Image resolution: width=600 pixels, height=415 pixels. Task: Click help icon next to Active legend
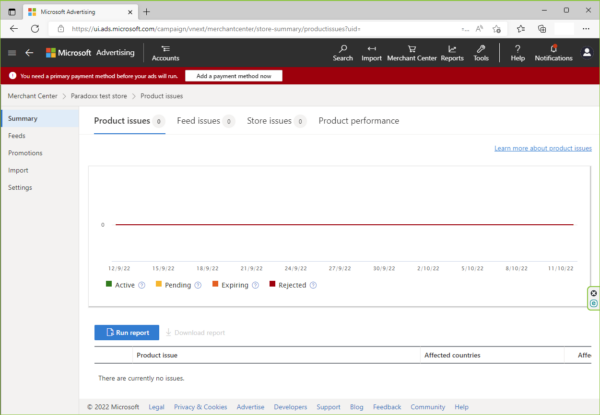click(142, 285)
